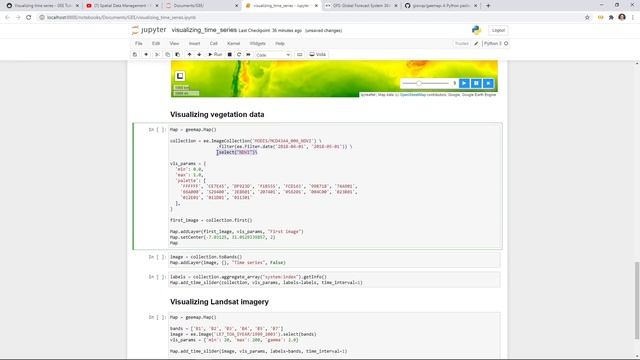The width and height of the screenshot is (640, 360).
Task: Switch to the GEE Tutorials browser tab
Action: click(x=41, y=6)
